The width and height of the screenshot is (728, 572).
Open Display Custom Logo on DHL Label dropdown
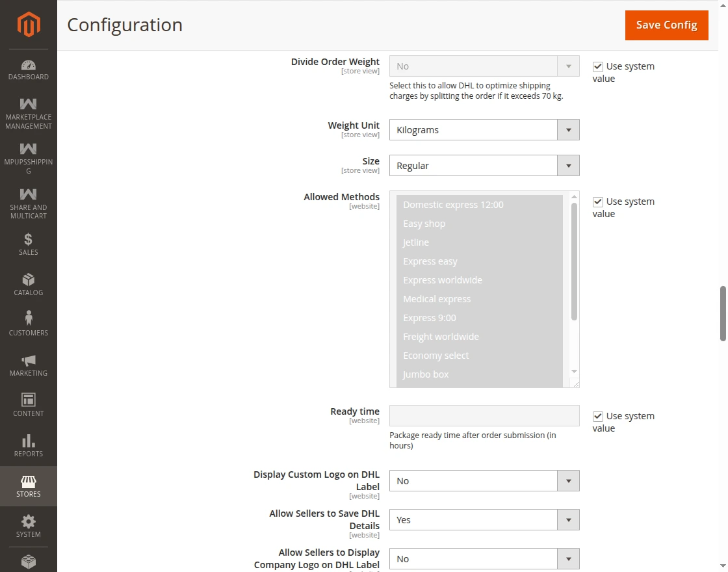coord(484,481)
